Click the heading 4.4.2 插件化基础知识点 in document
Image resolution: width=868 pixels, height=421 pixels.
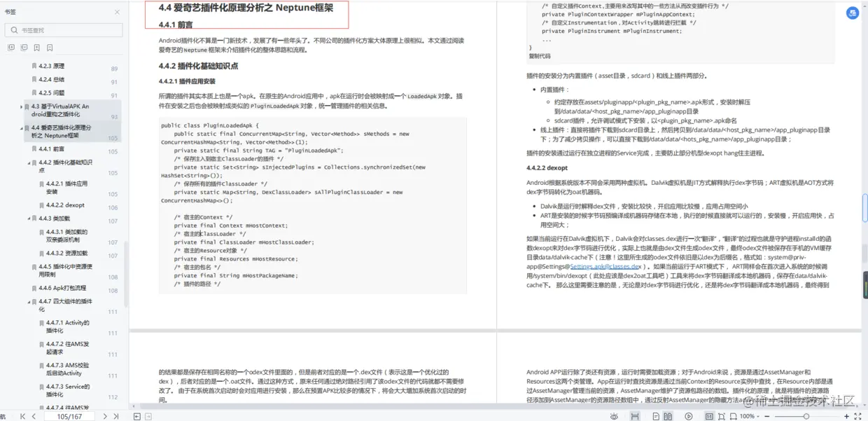coord(198,66)
